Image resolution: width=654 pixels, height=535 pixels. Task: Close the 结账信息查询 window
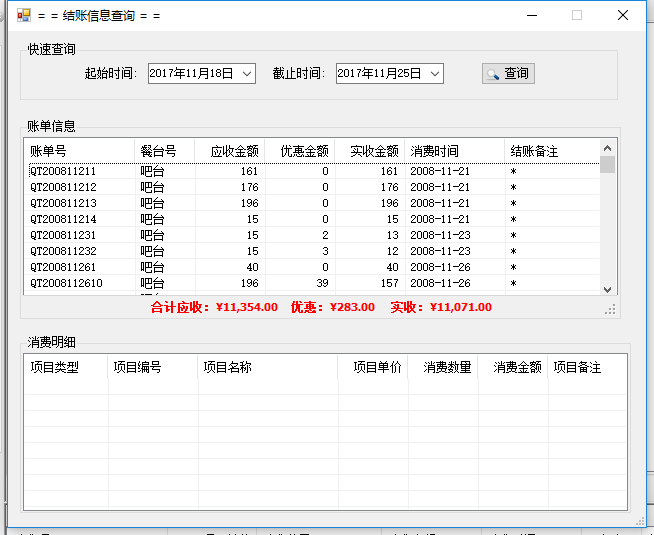[623, 15]
